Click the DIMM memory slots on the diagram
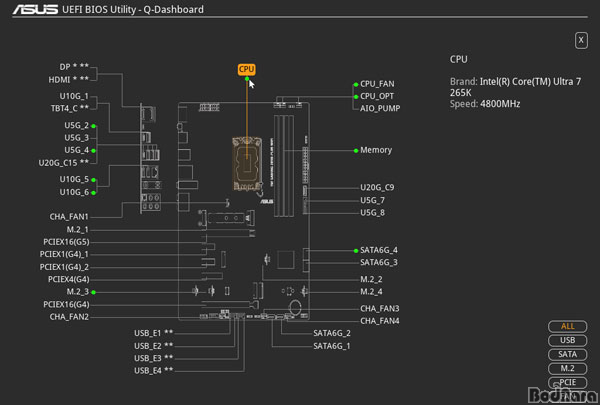 [284, 165]
